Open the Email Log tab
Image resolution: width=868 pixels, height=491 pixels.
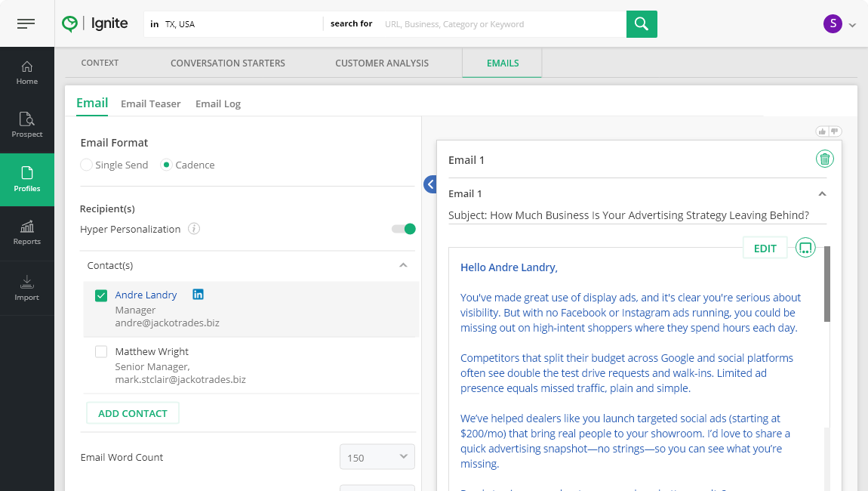pos(218,104)
